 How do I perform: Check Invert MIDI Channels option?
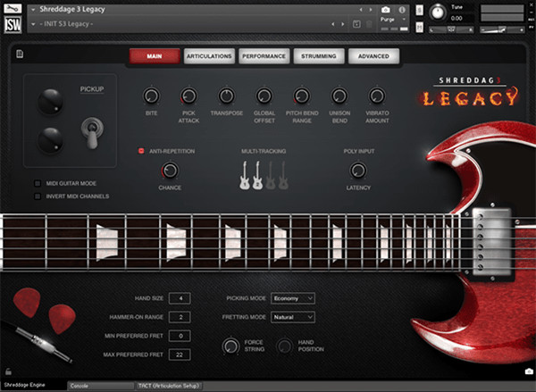pos(38,196)
